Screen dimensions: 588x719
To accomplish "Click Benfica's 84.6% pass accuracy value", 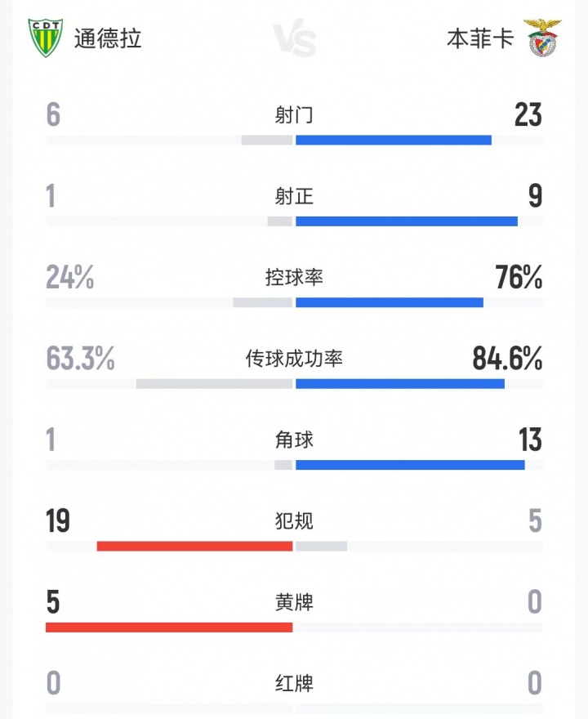I will [x=507, y=359].
